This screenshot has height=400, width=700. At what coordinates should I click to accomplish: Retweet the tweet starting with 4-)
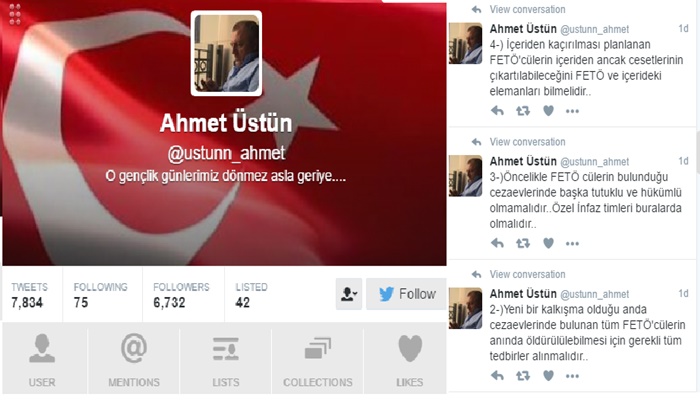point(523,111)
